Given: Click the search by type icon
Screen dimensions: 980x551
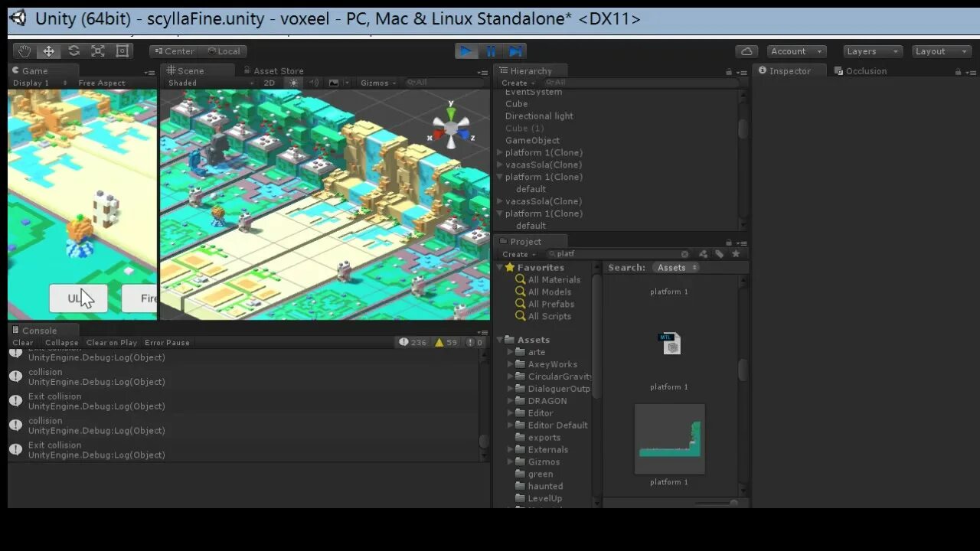Looking at the screenshot, I should point(703,254).
